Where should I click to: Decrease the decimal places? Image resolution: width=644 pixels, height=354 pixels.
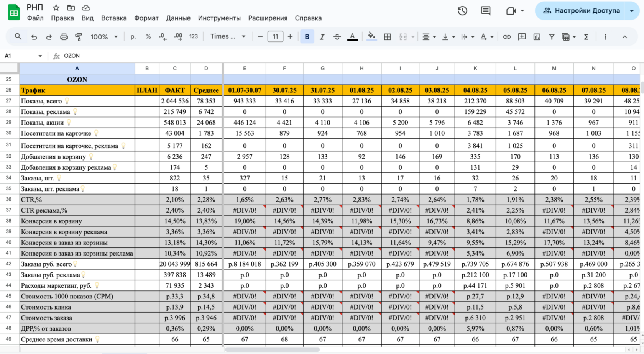click(163, 37)
